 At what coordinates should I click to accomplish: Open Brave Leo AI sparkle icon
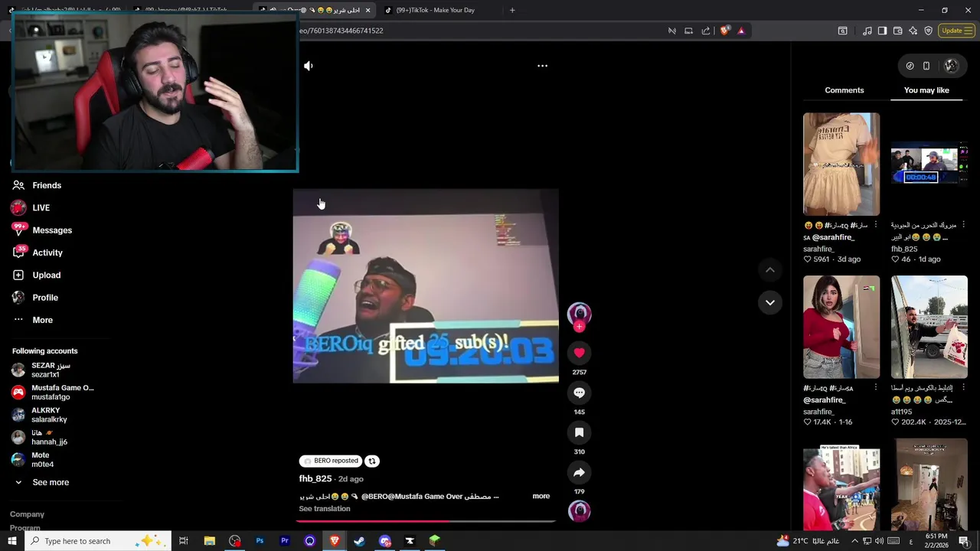pyautogui.click(x=913, y=31)
